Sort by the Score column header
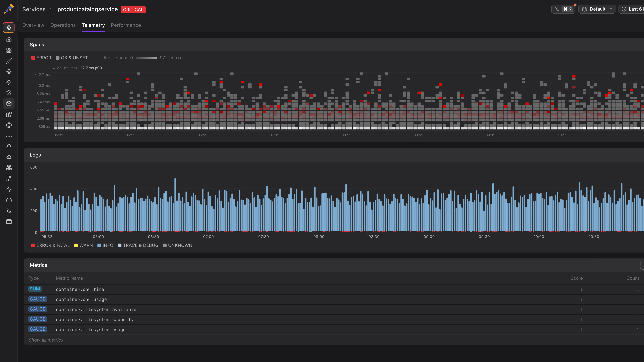Viewport: 644px width, 362px height. pyautogui.click(x=577, y=278)
